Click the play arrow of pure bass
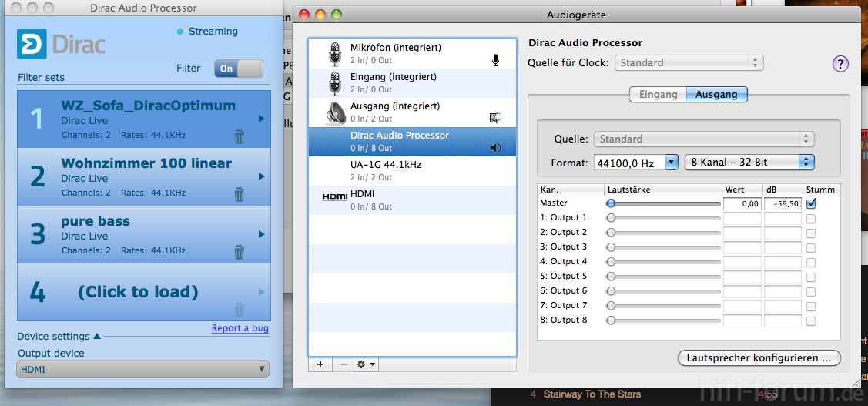868x406 pixels. coord(262,234)
